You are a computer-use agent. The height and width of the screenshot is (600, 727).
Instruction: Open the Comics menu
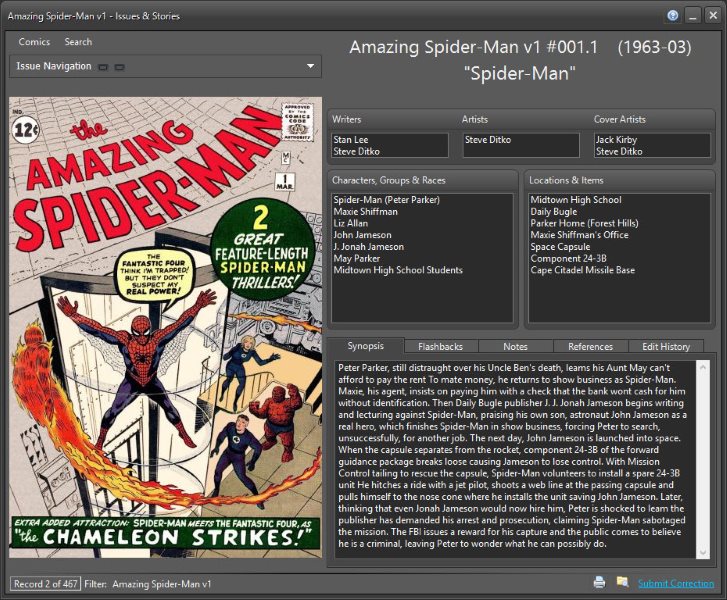(34, 42)
